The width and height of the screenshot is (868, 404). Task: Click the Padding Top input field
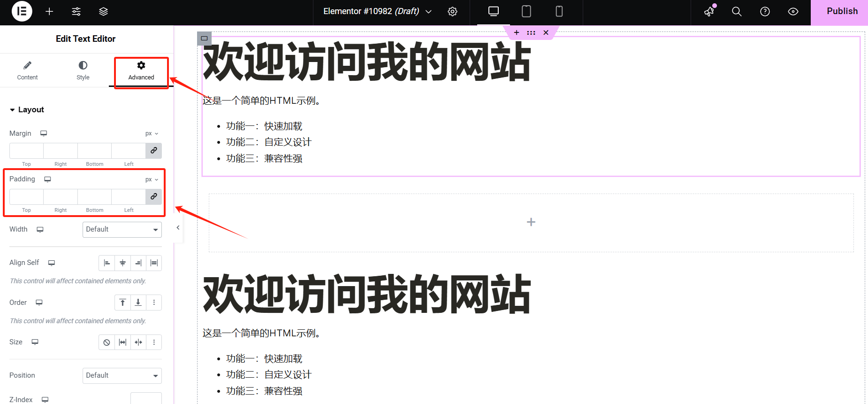point(26,197)
